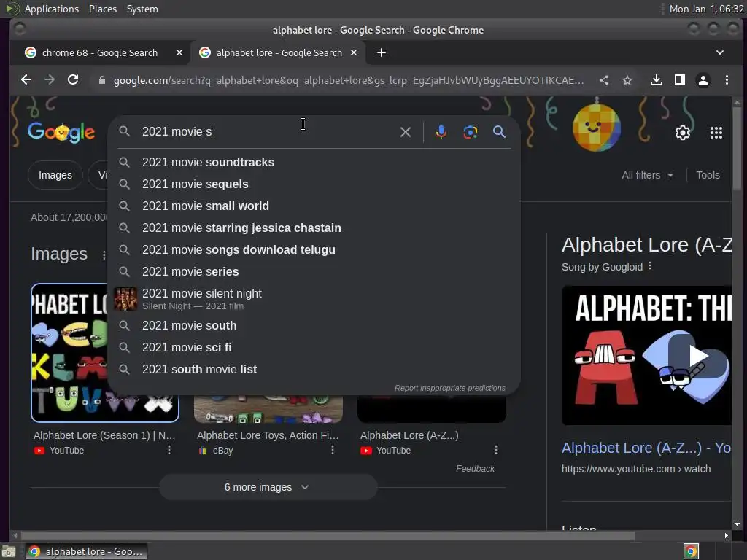The height and width of the screenshot is (560, 747).
Task: Pick suggestion 2021 movie south
Action: tap(314, 326)
